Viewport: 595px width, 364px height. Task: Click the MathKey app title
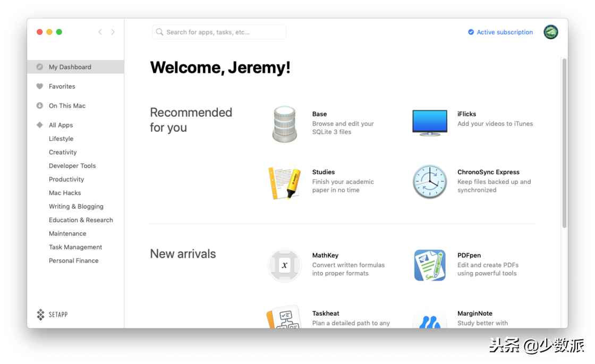click(325, 256)
